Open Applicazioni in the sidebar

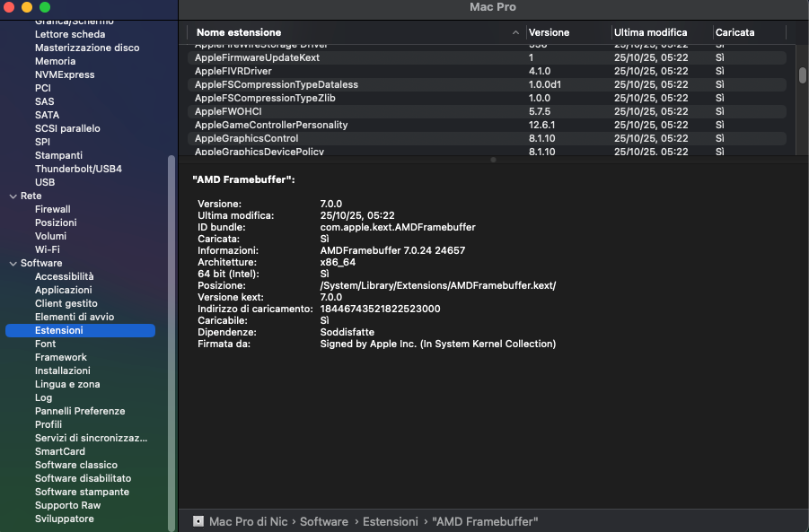63,290
